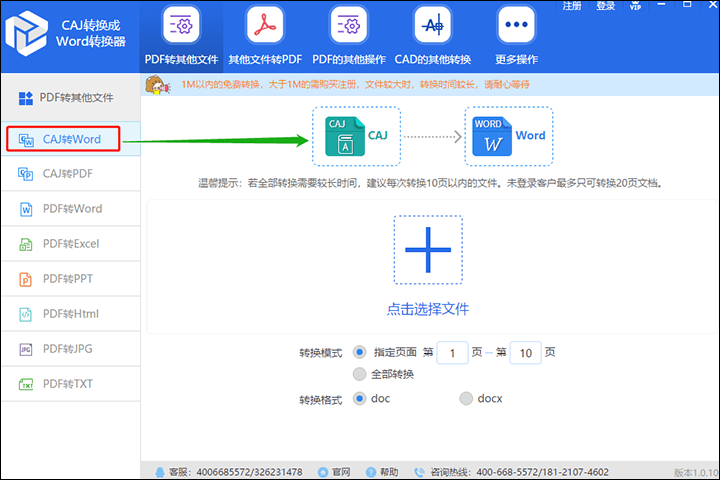The image size is (720, 480).
Task: Choose the docx format radio button
Action: tap(466, 398)
